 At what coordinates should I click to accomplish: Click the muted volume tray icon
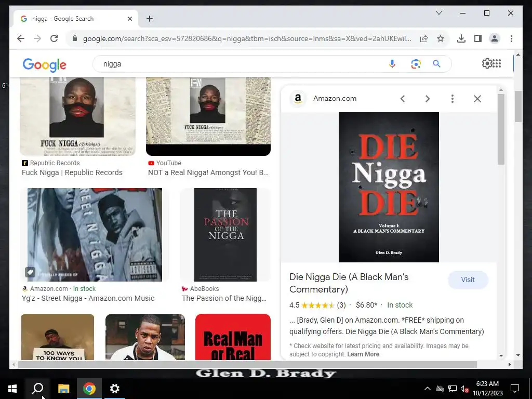pyautogui.click(x=464, y=389)
